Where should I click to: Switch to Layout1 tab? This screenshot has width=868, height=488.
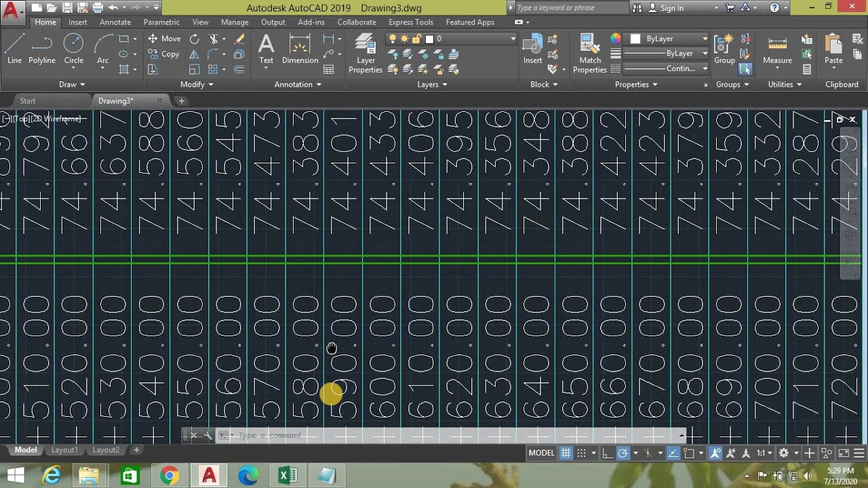[64, 449]
